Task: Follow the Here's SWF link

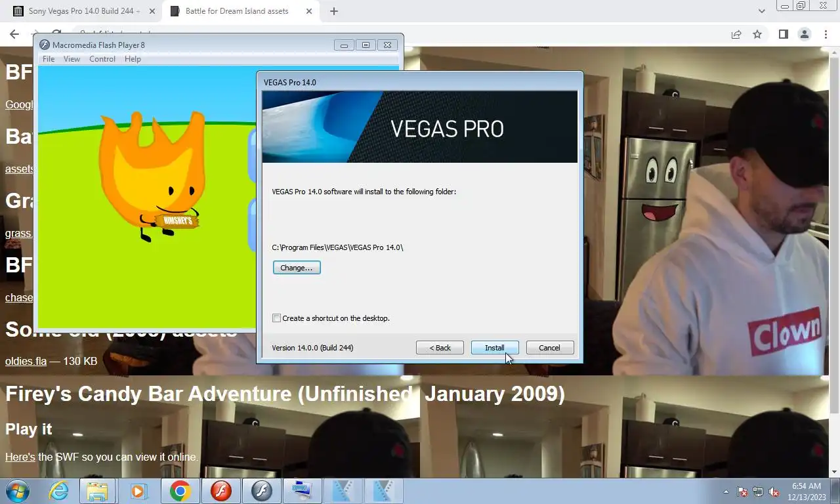Action: click(x=20, y=457)
